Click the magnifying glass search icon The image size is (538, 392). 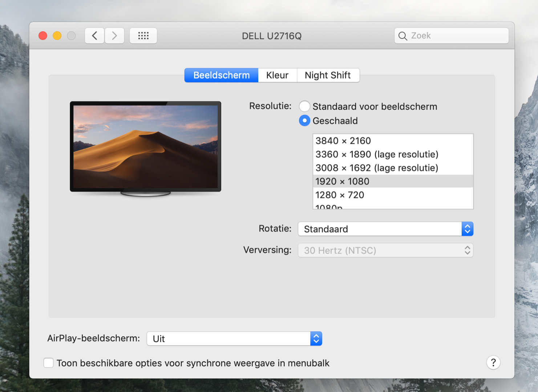pos(403,36)
